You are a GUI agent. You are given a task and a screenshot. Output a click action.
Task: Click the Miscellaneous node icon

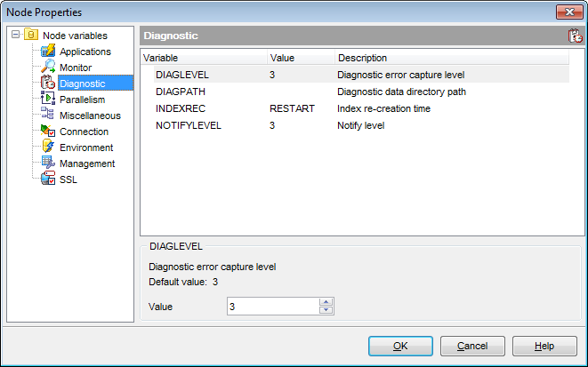48,116
